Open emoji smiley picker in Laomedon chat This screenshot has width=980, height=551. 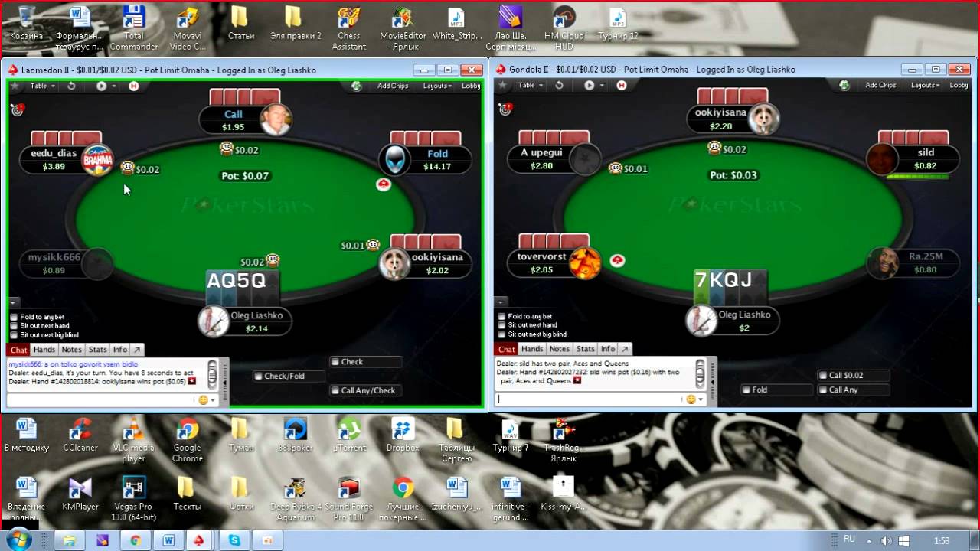point(204,399)
